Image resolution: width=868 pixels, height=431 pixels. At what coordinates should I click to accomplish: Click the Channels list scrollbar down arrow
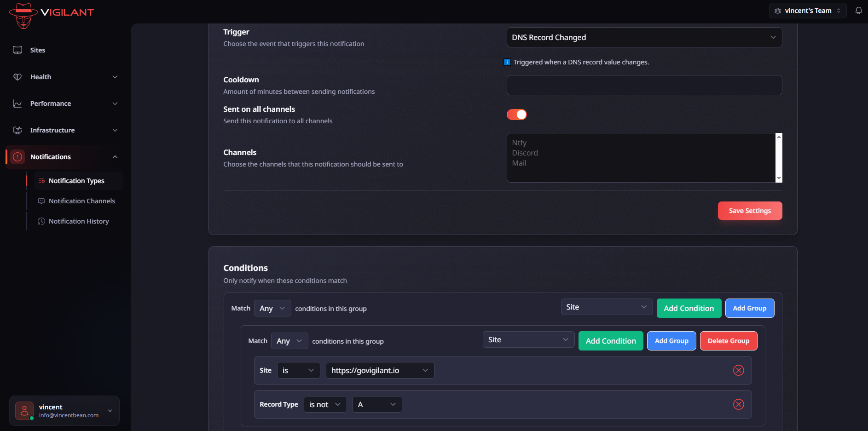pyautogui.click(x=779, y=178)
